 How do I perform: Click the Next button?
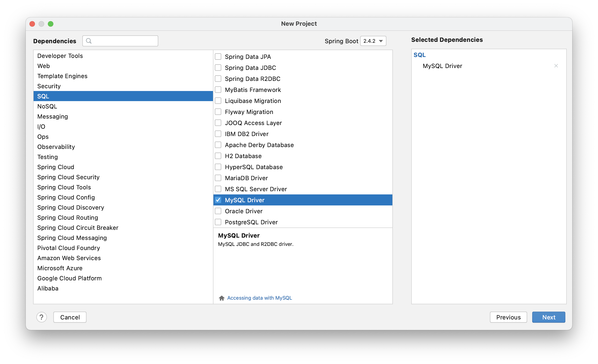pos(548,317)
